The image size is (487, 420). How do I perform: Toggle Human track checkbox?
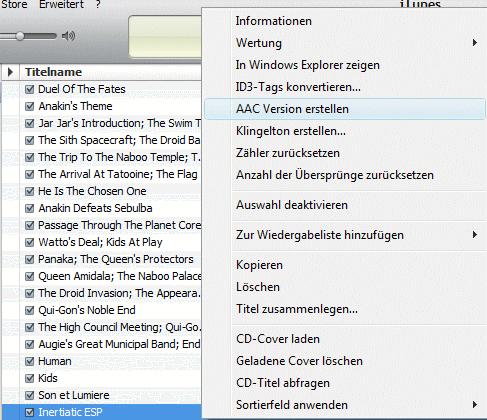point(30,361)
